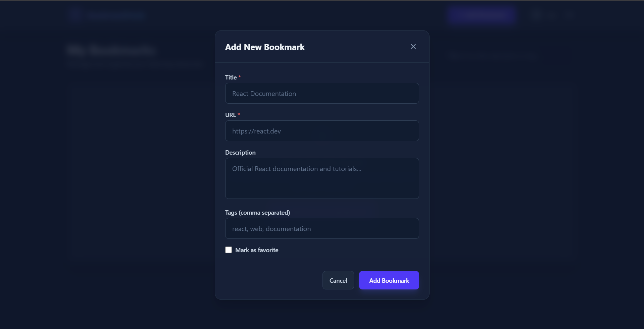This screenshot has height=329, width=644.
Task: Select the Tags input field
Action: point(322,228)
